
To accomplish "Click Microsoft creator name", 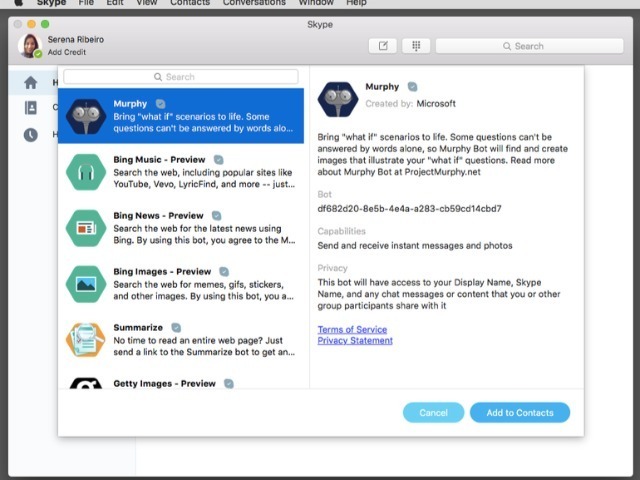I will tap(436, 104).
